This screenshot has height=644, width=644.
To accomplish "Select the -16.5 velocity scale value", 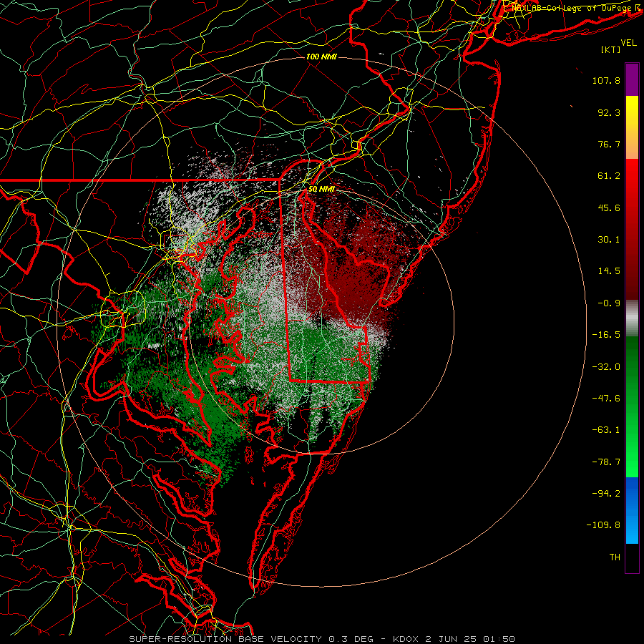I will tap(606, 335).
